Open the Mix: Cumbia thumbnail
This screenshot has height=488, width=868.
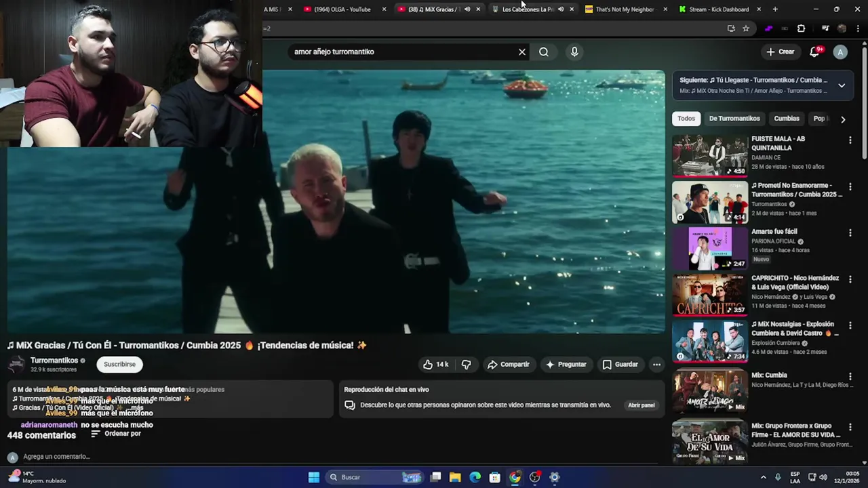[x=710, y=391]
